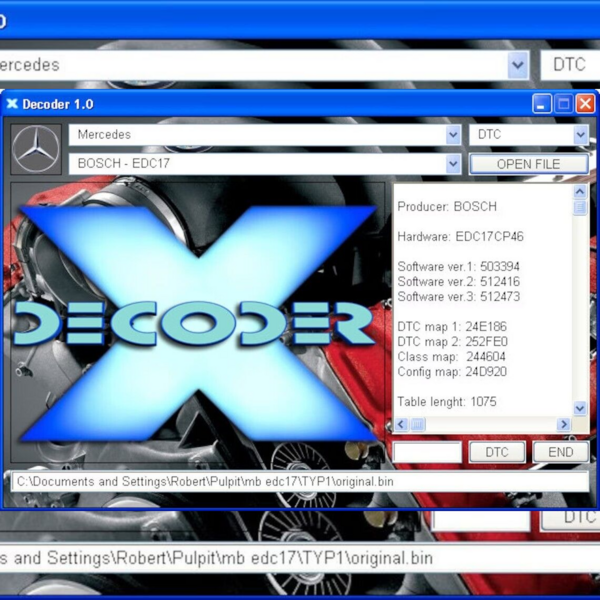
Task: Click the 'Software ver.1: 503394' line
Action: tap(458, 266)
